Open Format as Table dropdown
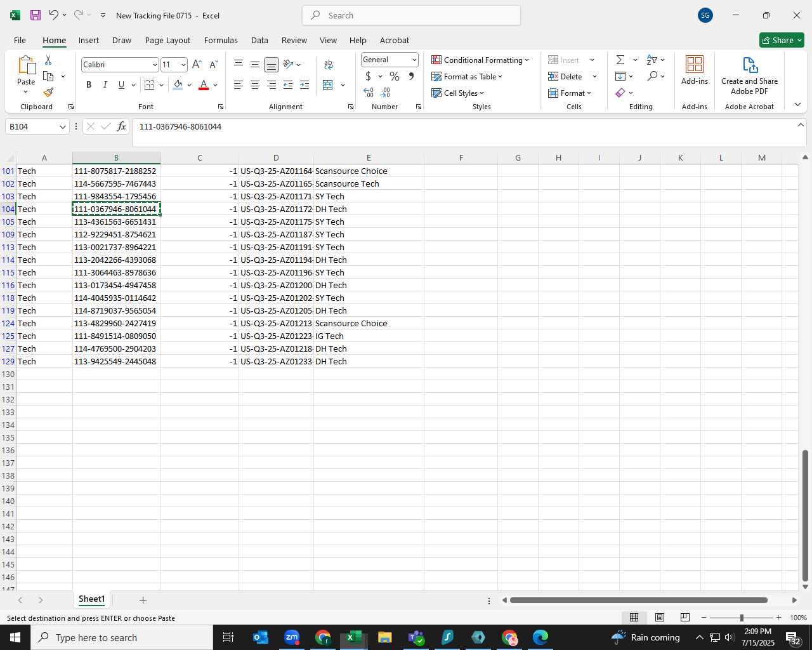This screenshot has width=812, height=650. (x=467, y=76)
